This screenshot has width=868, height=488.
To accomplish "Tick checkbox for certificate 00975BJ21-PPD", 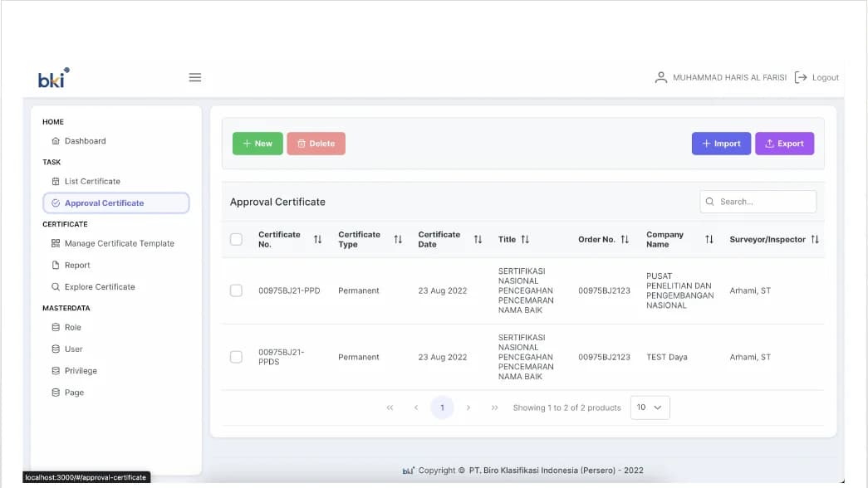I will [x=237, y=290].
